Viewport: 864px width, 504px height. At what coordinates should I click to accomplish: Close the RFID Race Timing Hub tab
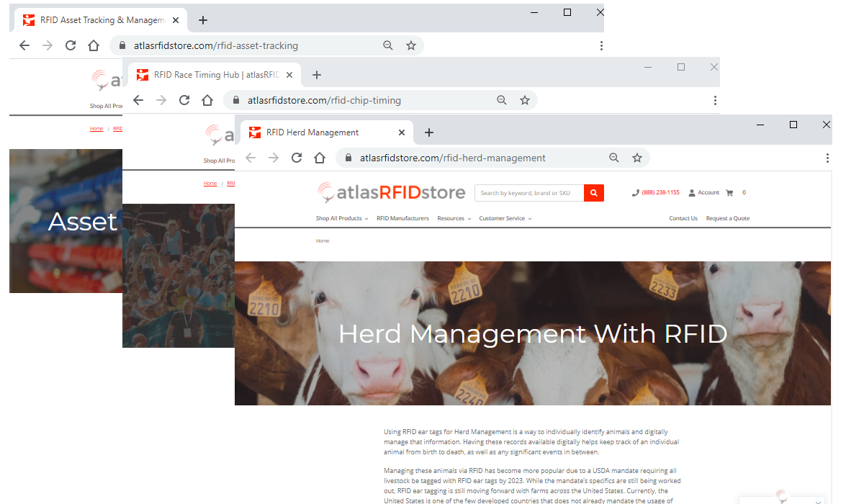(289, 75)
